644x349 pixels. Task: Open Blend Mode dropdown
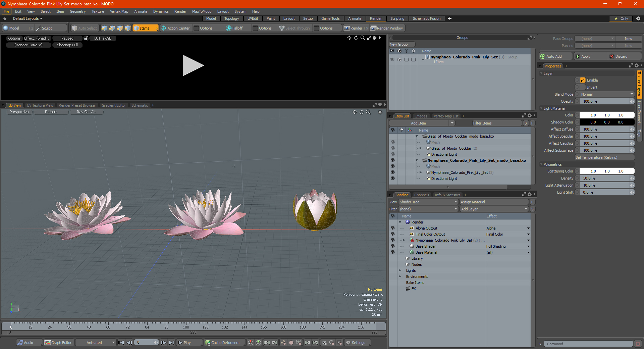tap(607, 94)
